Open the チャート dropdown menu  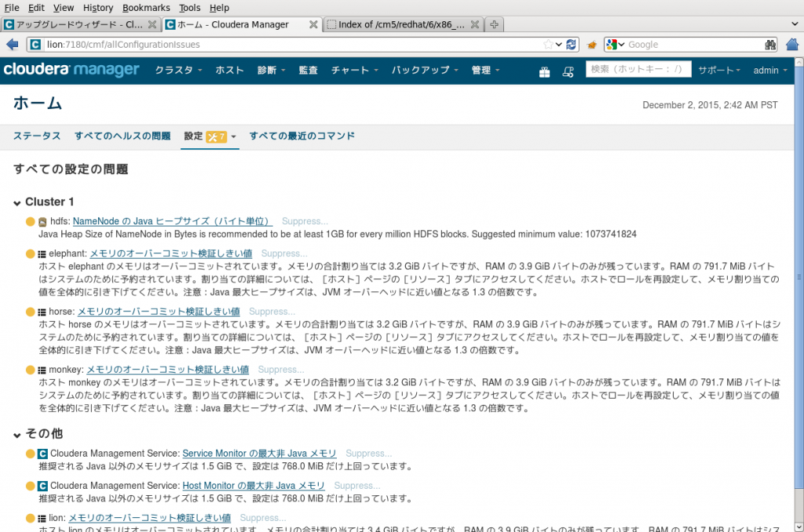354,70
